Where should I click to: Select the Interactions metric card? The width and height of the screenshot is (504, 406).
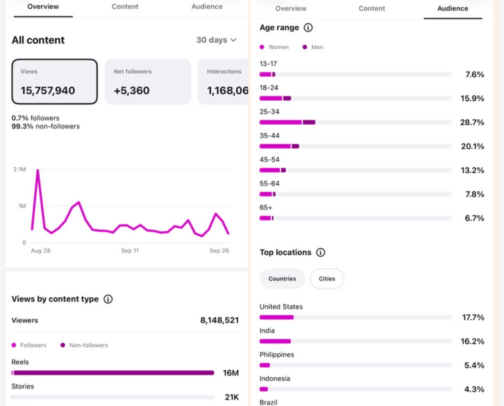click(x=223, y=82)
